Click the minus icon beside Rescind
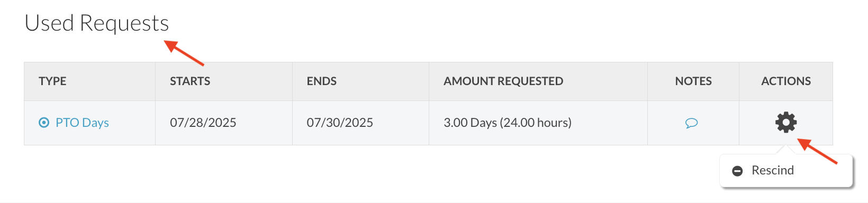 (x=737, y=171)
